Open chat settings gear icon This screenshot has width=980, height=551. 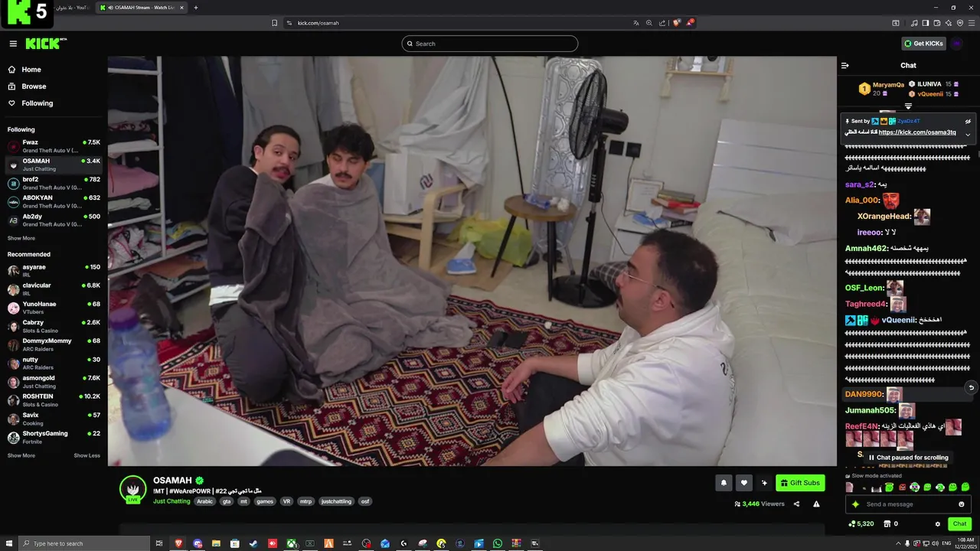click(x=938, y=524)
